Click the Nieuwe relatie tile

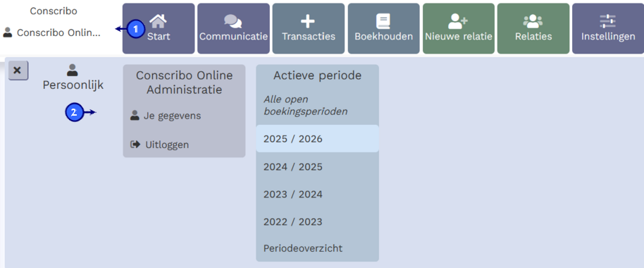[x=459, y=29]
